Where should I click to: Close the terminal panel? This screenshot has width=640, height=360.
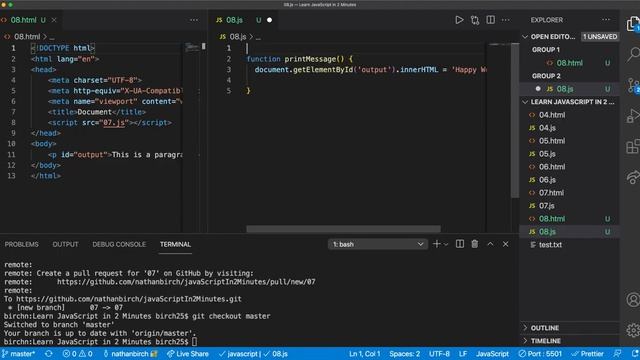click(506, 244)
